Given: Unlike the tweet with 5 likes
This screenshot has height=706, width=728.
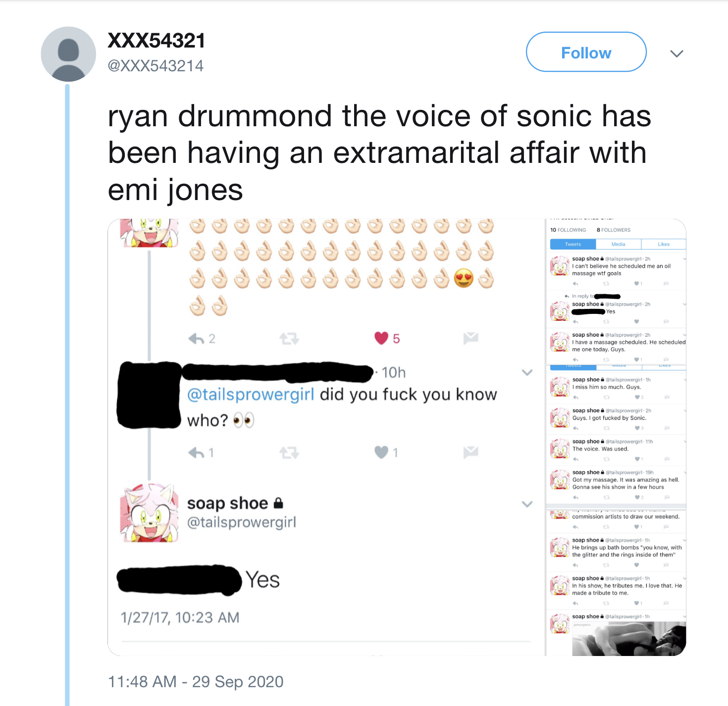Looking at the screenshot, I should (380, 339).
